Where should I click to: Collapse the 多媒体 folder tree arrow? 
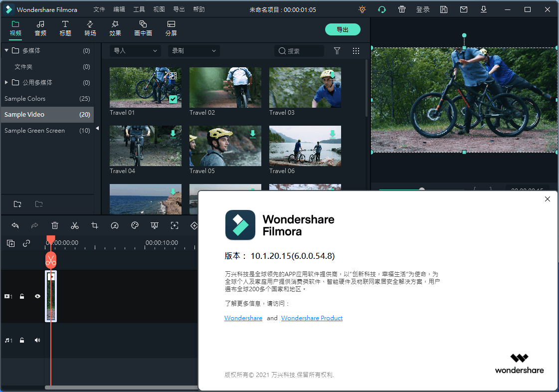pos(6,50)
